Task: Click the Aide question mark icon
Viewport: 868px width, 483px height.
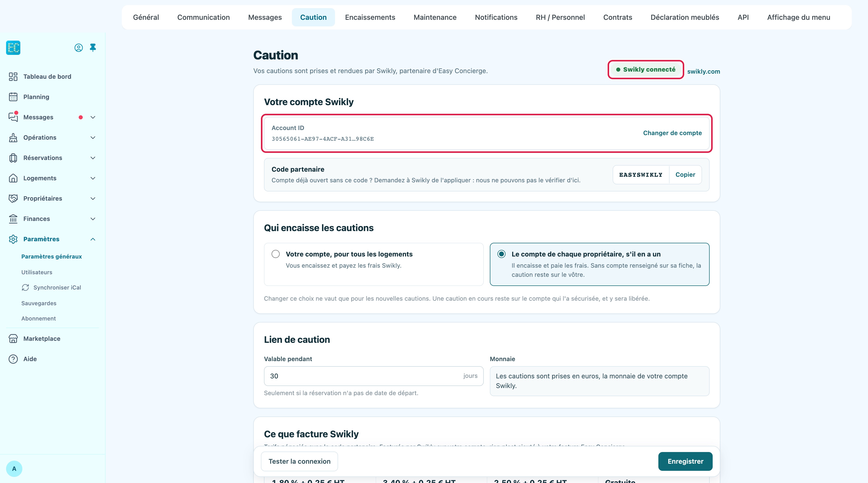Action: coord(13,359)
